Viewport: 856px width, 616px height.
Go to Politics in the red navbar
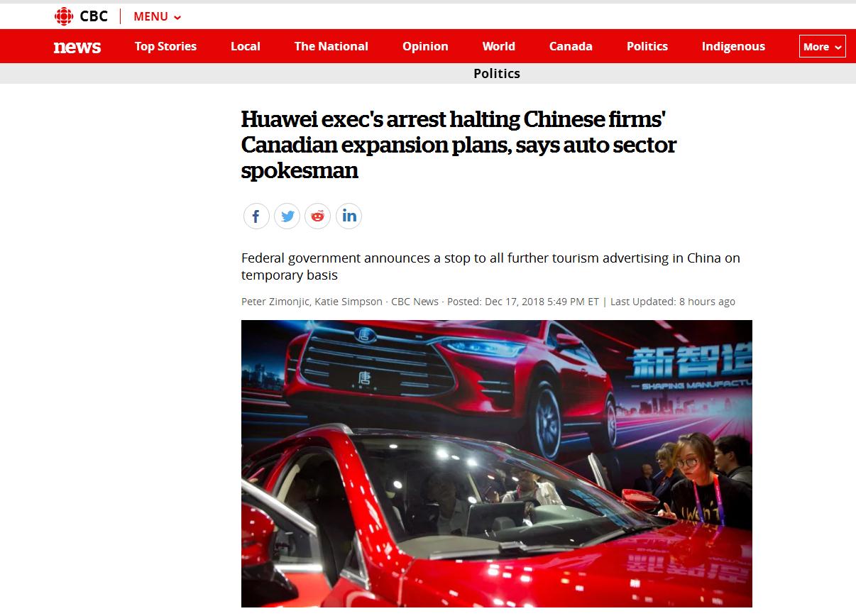647,46
